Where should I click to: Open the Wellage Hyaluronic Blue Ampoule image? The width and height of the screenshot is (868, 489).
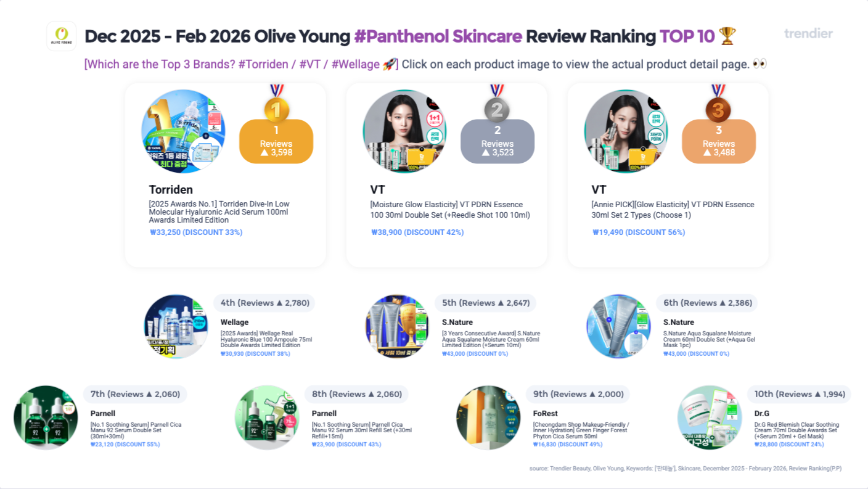(176, 326)
